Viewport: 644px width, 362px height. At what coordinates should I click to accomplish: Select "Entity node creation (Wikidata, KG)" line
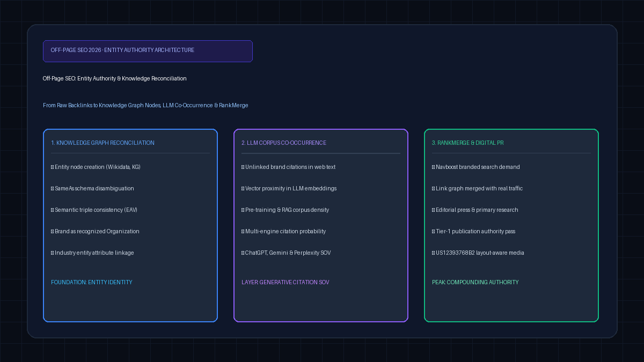(96, 167)
